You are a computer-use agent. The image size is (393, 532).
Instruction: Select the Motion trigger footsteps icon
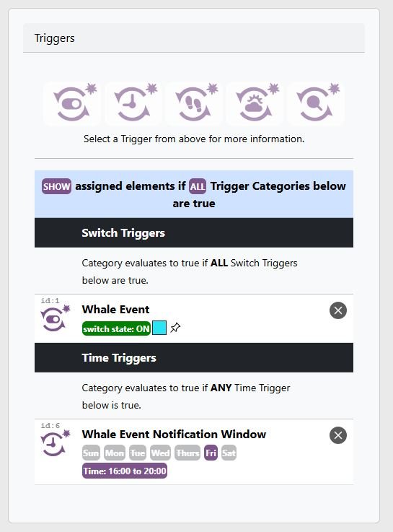click(193, 103)
